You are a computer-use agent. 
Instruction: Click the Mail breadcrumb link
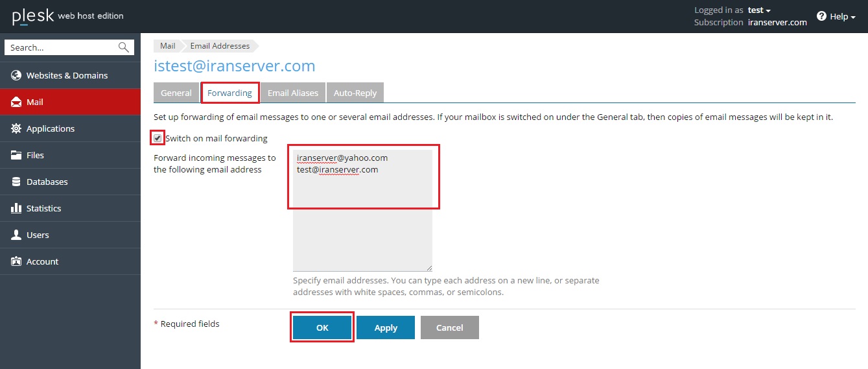coord(168,46)
